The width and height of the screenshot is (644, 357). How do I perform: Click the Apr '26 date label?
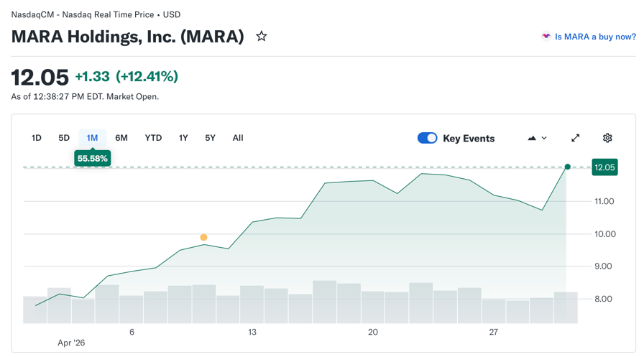pyautogui.click(x=71, y=343)
